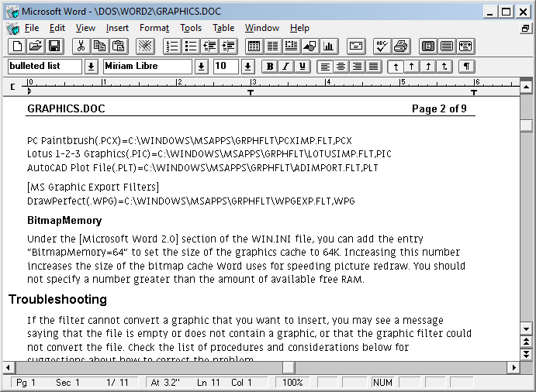Click the style box showing bulleted list

coord(45,67)
